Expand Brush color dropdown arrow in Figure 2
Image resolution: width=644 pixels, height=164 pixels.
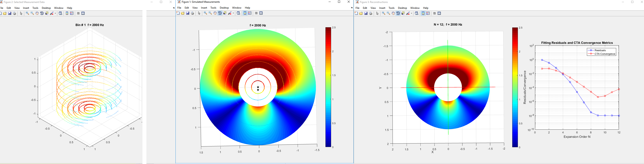tap(55, 13)
